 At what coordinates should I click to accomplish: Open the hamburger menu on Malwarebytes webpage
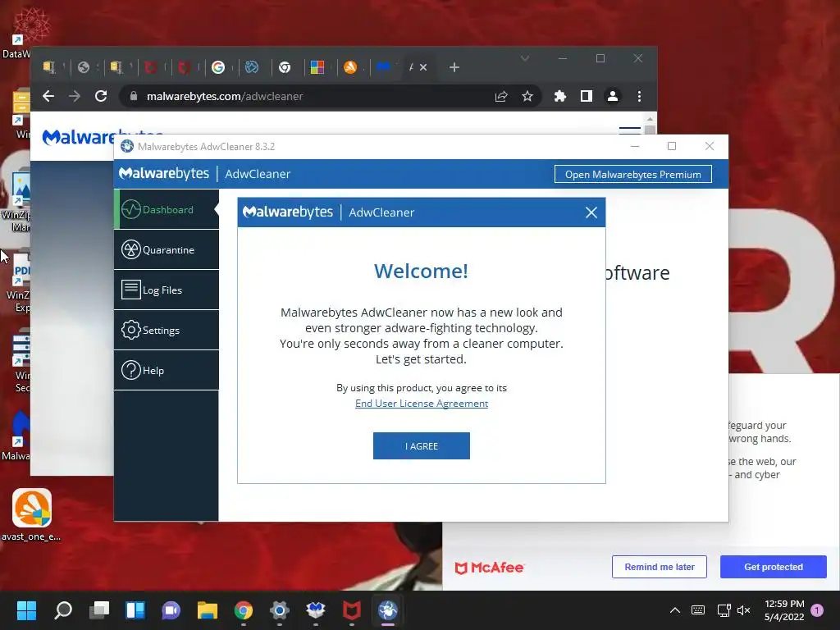click(629, 130)
